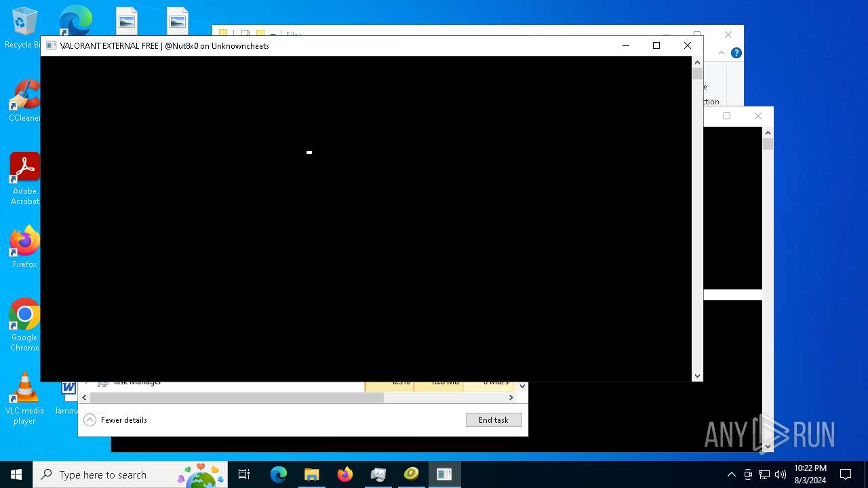868x488 pixels.
Task: Click Task Manager horizontal scrollbar right arrow
Action: coord(511,398)
